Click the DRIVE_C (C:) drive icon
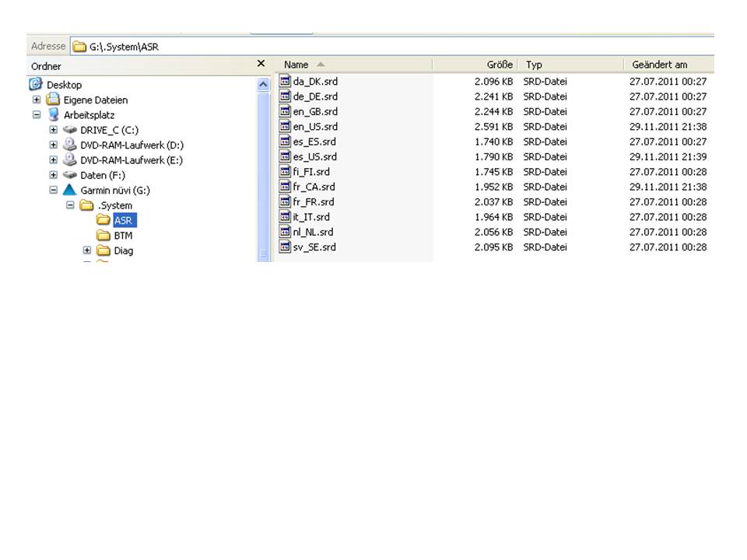Image resolution: width=747 pixels, height=560 pixels. click(x=70, y=130)
